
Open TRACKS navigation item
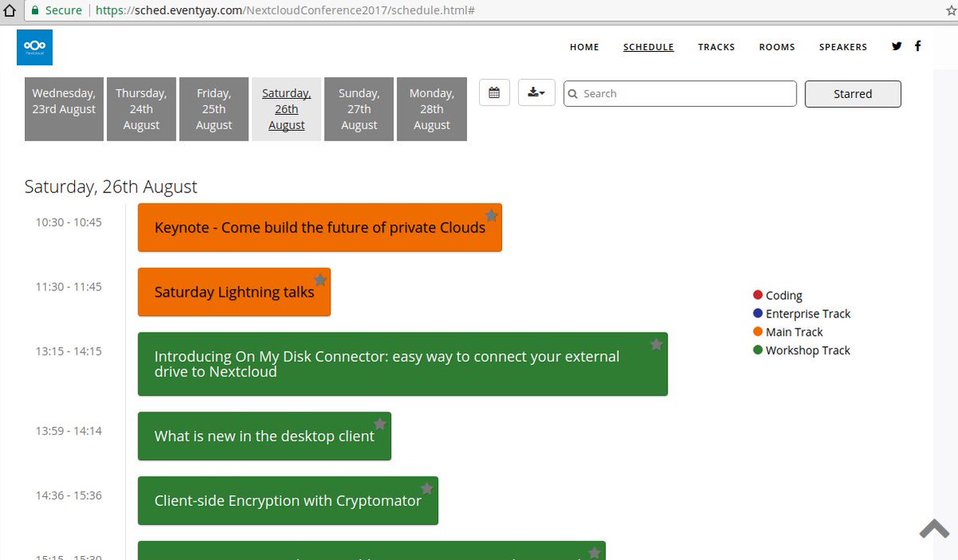716,47
